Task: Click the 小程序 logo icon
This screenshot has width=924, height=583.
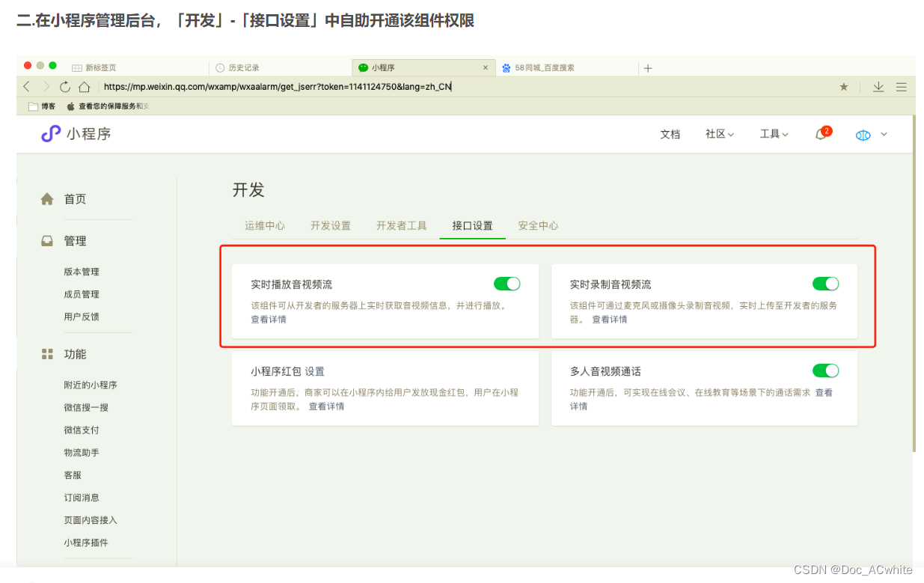Action: (x=50, y=134)
